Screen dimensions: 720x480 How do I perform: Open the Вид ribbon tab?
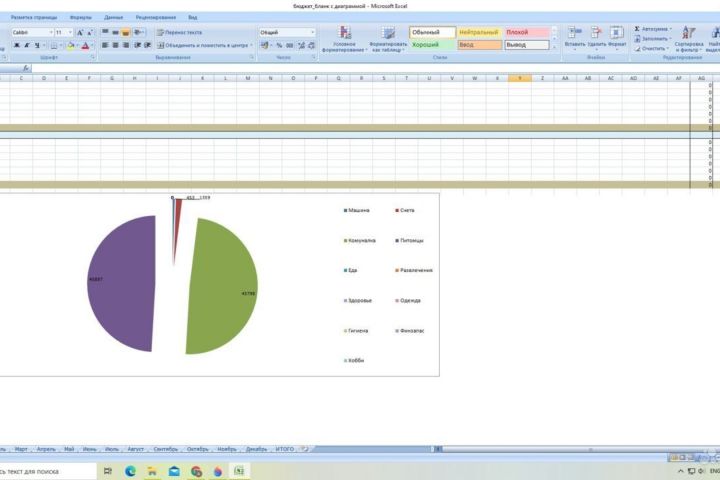point(192,17)
